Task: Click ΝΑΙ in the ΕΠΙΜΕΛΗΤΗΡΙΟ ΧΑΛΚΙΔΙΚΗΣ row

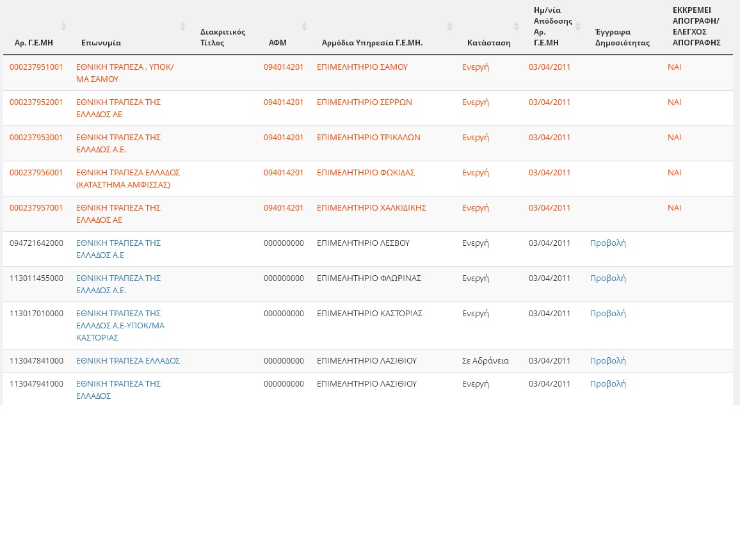Action: tap(675, 208)
